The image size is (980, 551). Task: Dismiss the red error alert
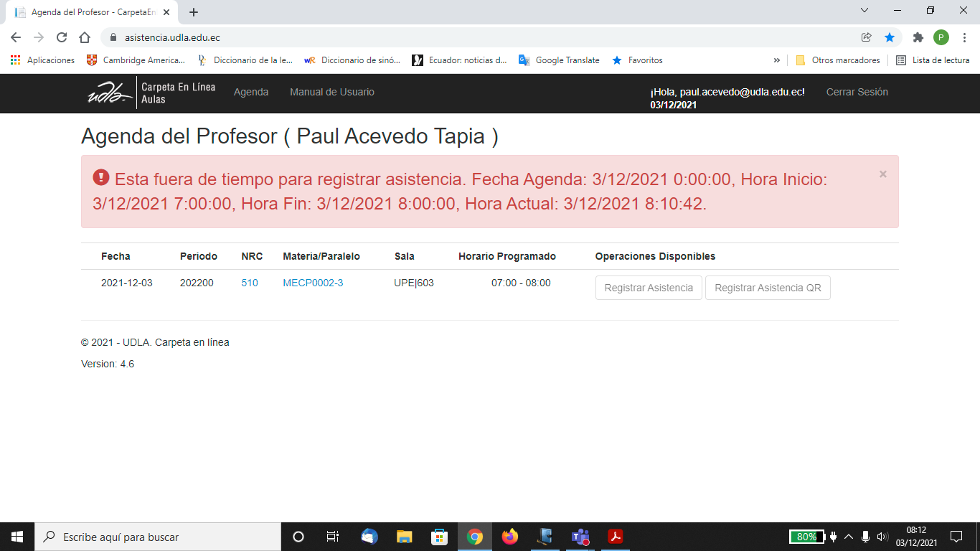click(882, 174)
